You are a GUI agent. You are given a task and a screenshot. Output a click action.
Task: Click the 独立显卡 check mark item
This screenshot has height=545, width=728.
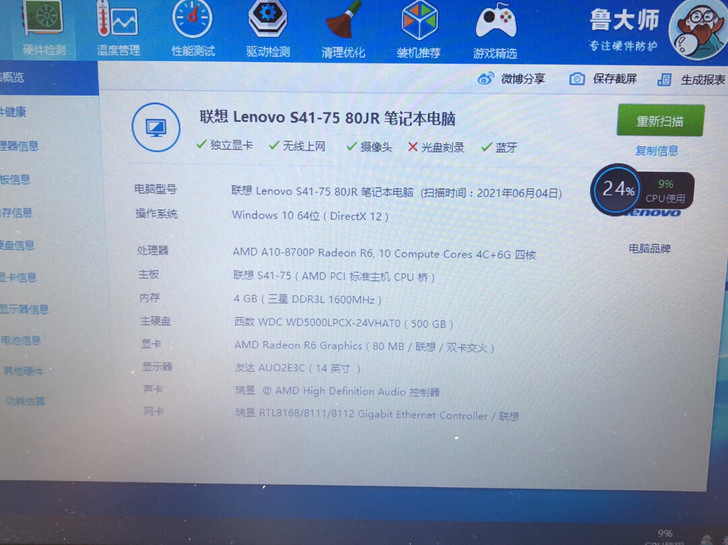click(225, 145)
